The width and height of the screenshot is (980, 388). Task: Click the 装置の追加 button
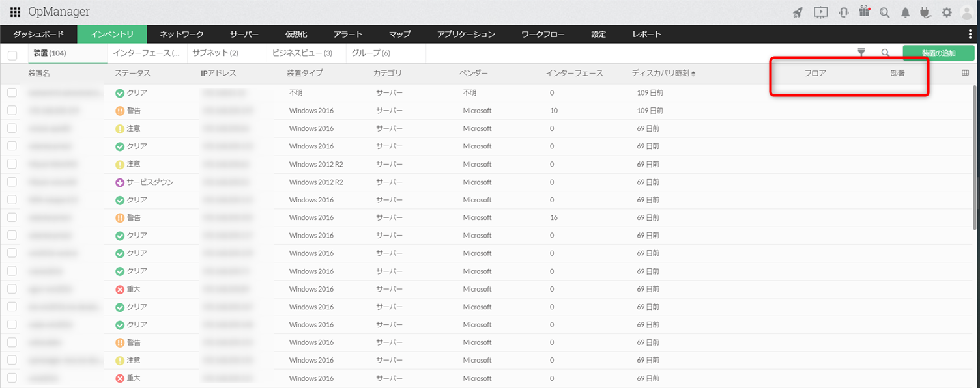click(x=938, y=53)
